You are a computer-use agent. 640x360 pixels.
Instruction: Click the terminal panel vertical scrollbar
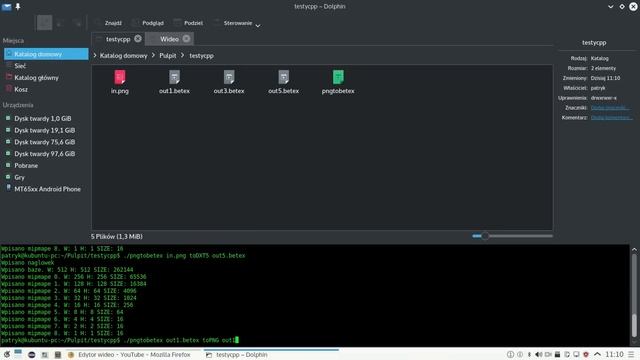tap(634, 296)
